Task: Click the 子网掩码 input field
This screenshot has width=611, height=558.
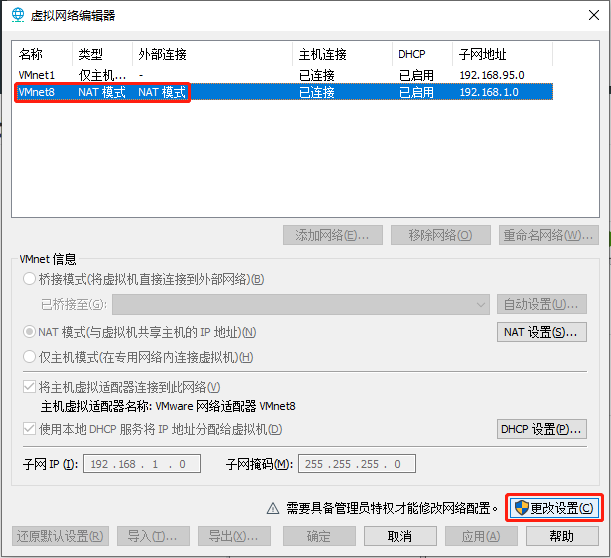Action: pos(356,464)
